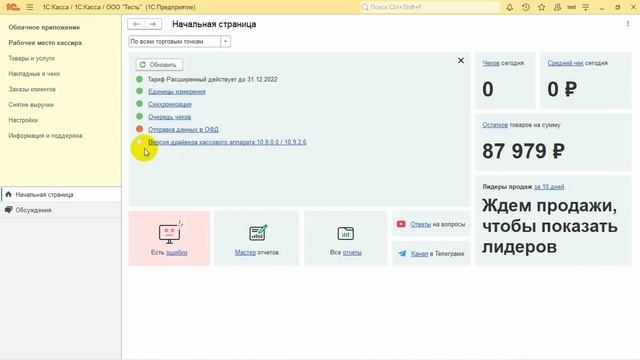Screen dimensions: 640x360
Task: Click the Чеков сегодня link
Action: (x=491, y=63)
